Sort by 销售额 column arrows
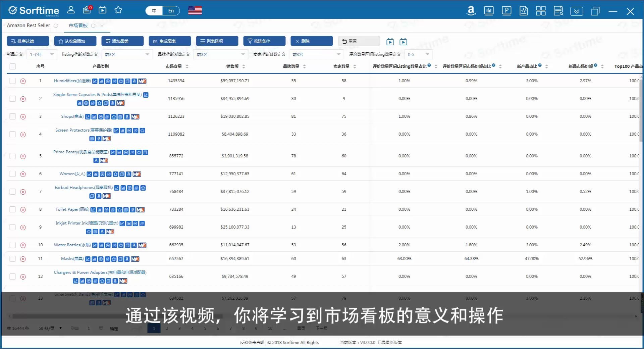644x349 pixels. pos(244,66)
